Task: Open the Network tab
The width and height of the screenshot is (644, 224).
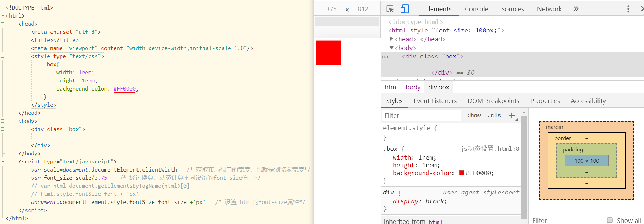Action: (x=549, y=9)
